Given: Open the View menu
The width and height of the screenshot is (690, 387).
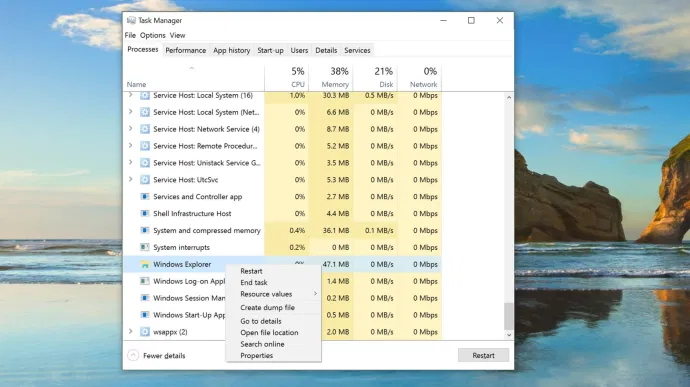Looking at the screenshot, I should pyautogui.click(x=177, y=35).
